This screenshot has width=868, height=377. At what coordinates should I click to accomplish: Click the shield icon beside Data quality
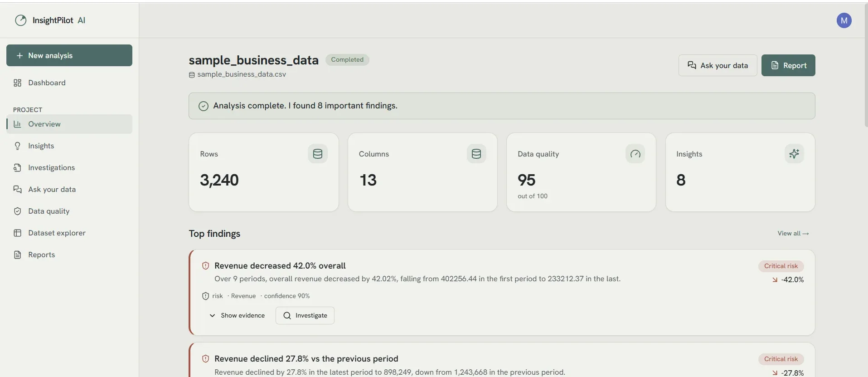click(18, 211)
